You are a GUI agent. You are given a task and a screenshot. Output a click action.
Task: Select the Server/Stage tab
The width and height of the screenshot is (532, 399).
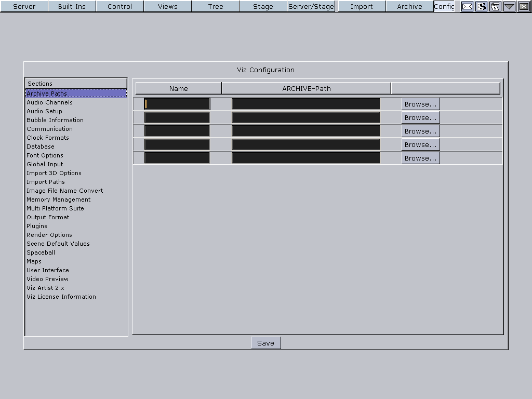(x=311, y=6)
